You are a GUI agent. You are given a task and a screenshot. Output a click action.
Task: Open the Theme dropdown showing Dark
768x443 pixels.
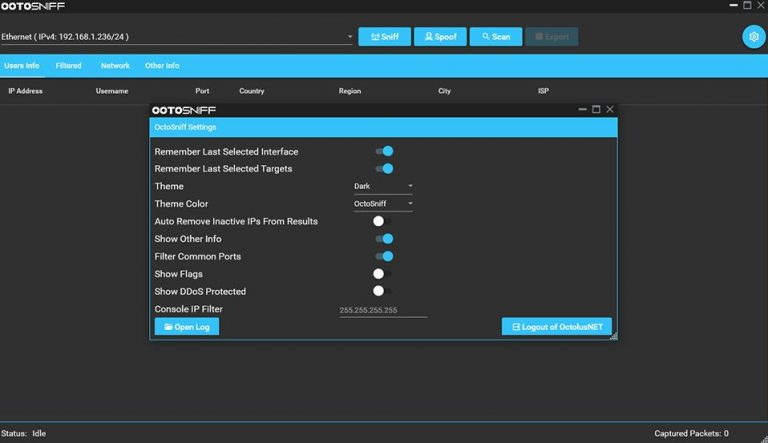click(x=383, y=186)
